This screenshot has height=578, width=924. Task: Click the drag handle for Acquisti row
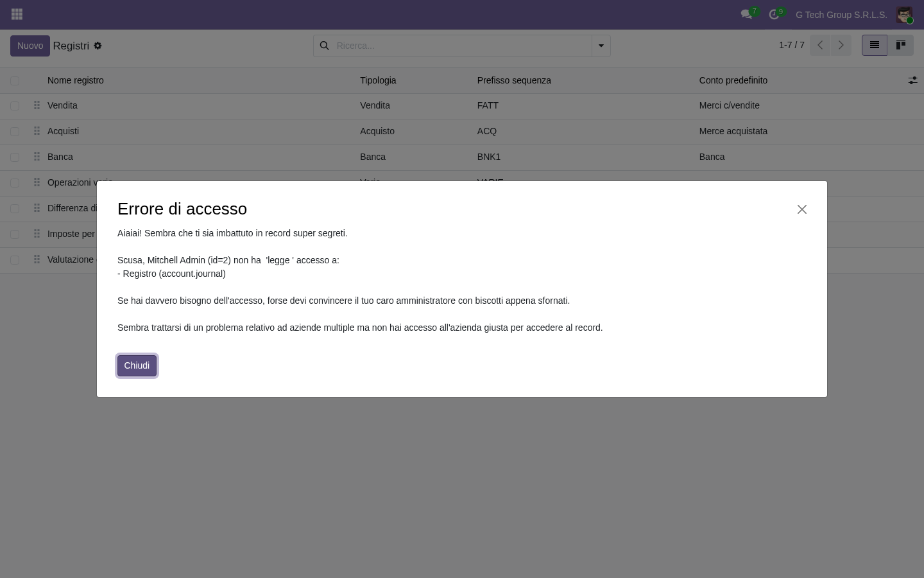[x=37, y=131]
